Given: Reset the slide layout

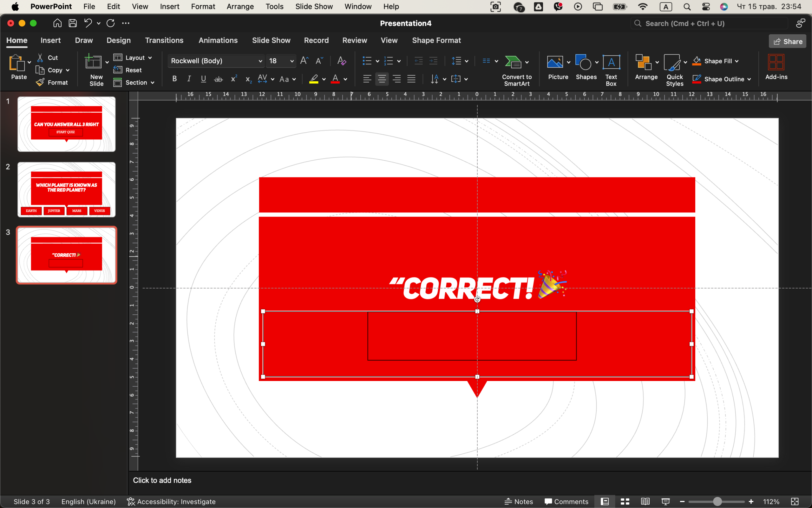Looking at the screenshot, I should pyautogui.click(x=128, y=70).
